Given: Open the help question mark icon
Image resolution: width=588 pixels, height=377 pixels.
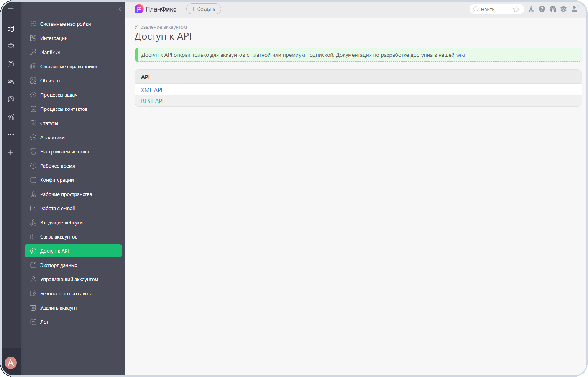Looking at the screenshot, I should (x=542, y=9).
